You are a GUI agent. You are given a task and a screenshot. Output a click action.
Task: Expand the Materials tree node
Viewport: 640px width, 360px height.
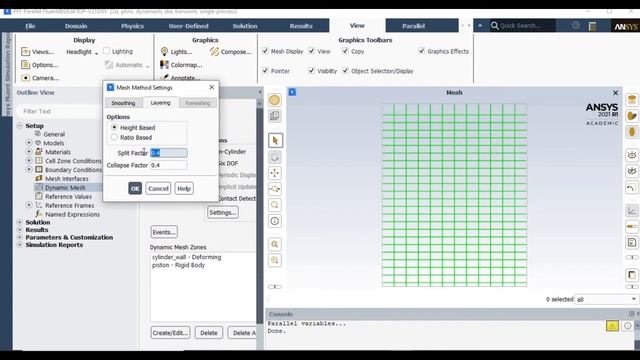point(29,152)
